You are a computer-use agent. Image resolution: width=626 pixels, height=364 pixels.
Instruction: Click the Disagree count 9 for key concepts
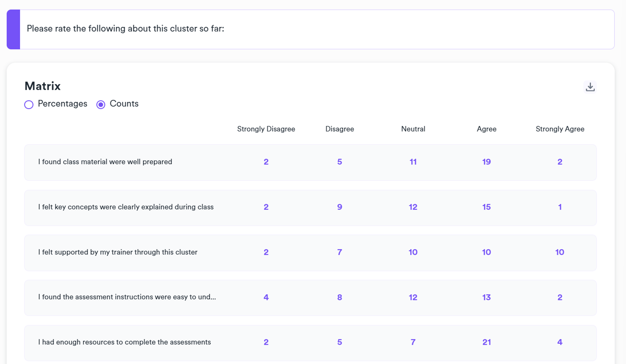pos(339,207)
